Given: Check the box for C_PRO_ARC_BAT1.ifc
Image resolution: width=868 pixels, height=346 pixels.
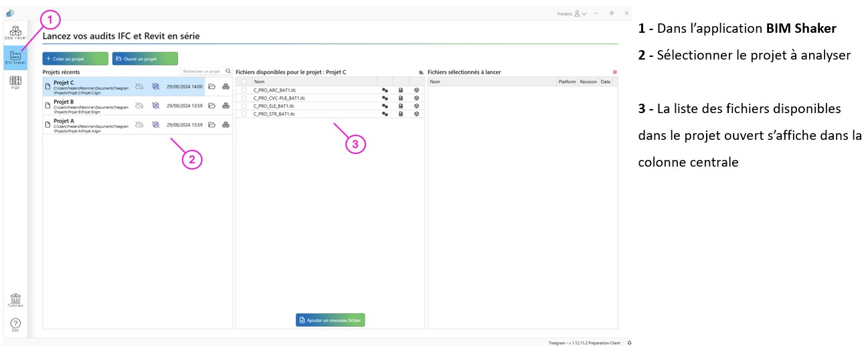Looking at the screenshot, I should (244, 90).
